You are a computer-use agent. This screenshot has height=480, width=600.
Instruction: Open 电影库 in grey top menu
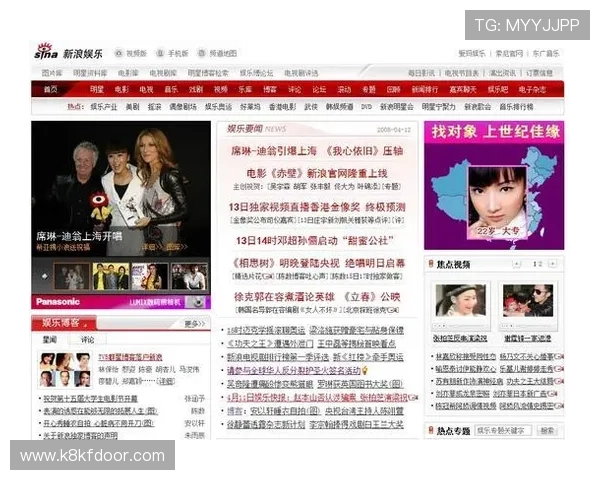(128, 73)
